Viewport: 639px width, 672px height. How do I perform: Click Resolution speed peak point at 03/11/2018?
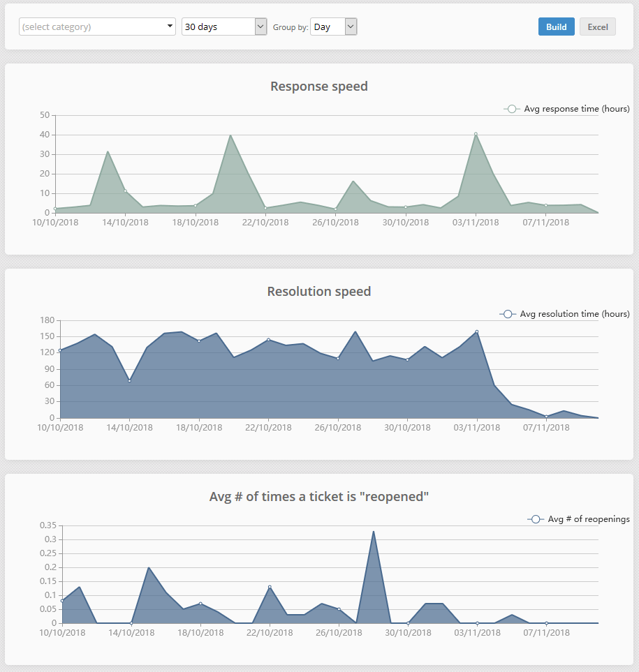(x=477, y=331)
